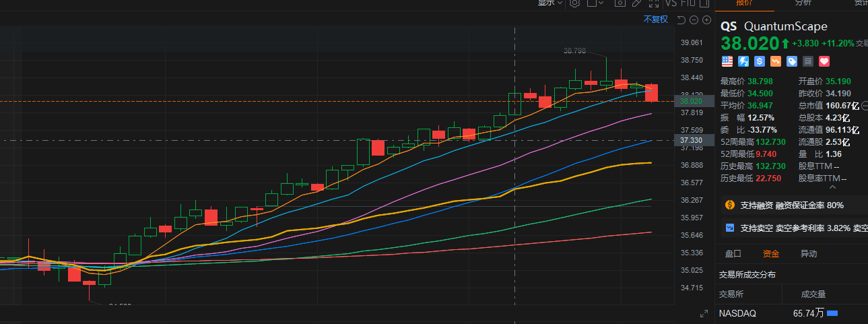Click the 开盘价 35.190 value
The height and width of the screenshot is (324, 868).
click(838, 81)
